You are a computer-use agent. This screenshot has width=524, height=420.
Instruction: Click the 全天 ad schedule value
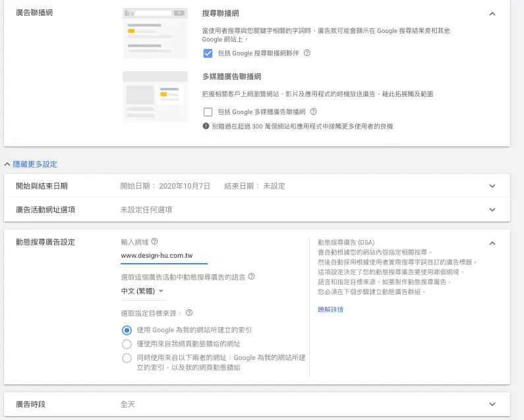(x=127, y=404)
